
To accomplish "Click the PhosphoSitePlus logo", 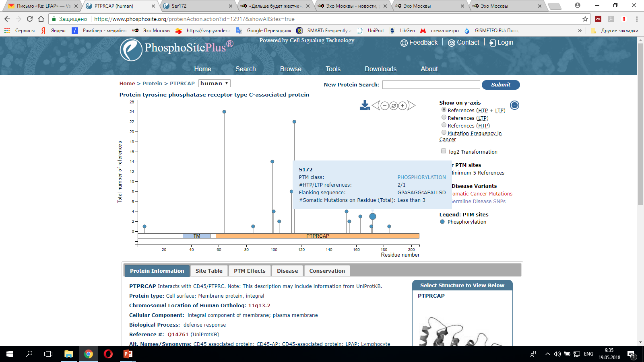I will (131, 50).
